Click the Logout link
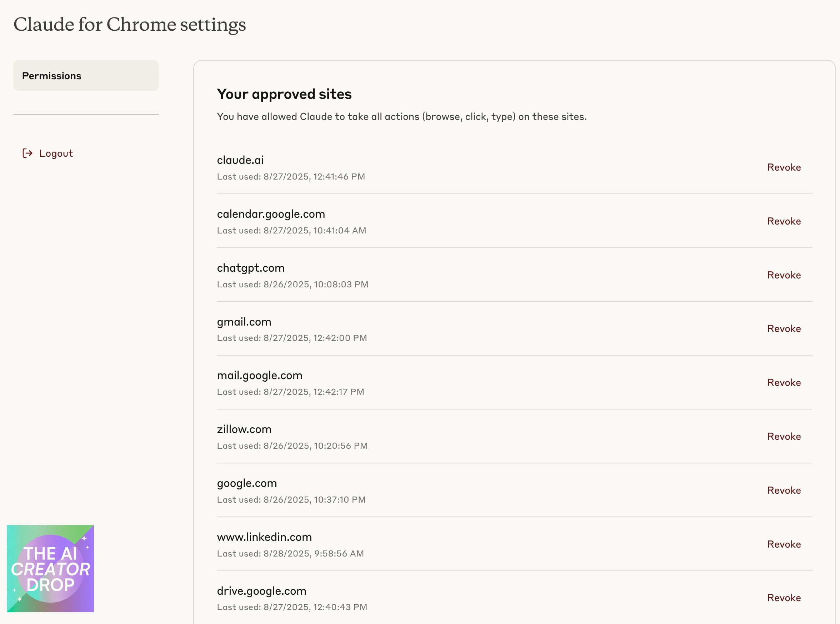This screenshot has height=624, width=840. [56, 154]
